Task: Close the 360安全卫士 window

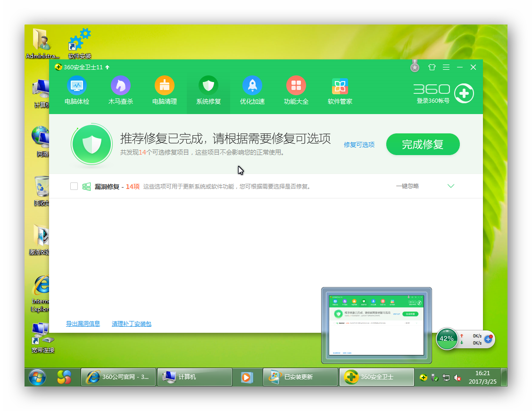Action: 474,67
